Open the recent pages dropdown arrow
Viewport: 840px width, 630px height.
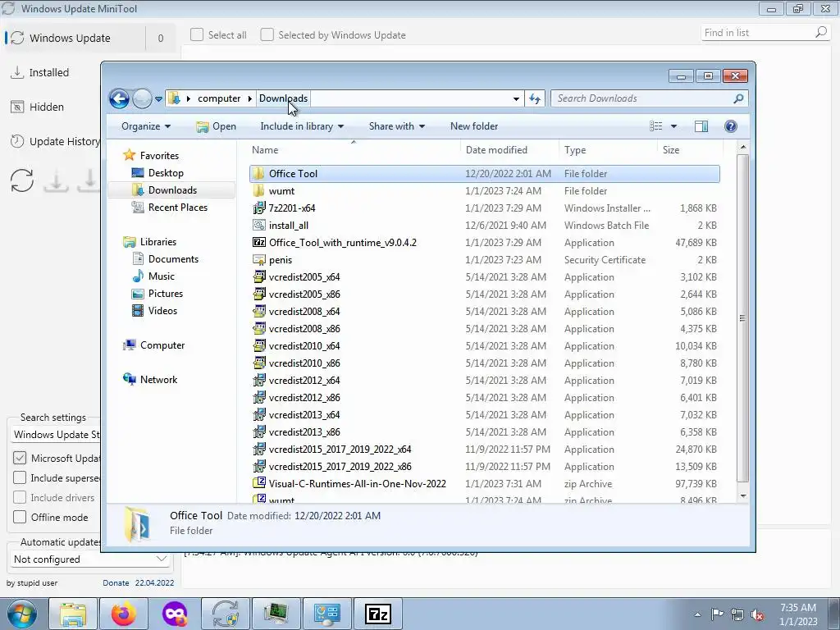pyautogui.click(x=158, y=99)
